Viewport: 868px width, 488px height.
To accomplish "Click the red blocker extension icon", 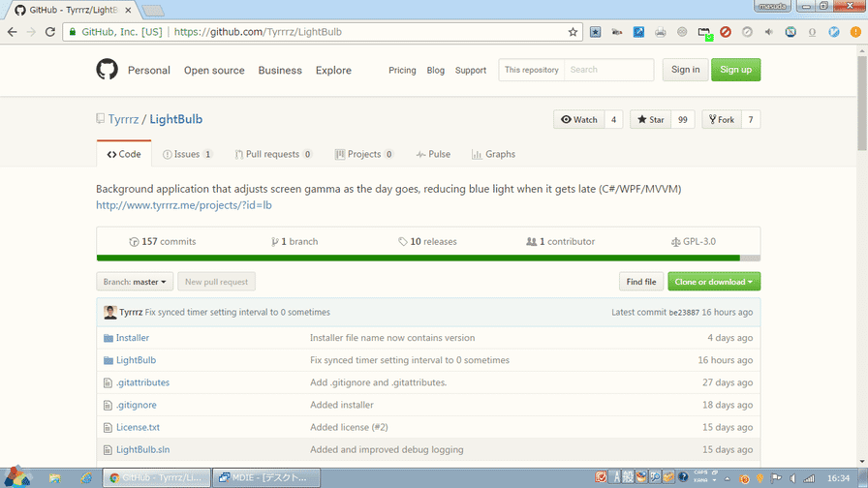I will pos(726,32).
